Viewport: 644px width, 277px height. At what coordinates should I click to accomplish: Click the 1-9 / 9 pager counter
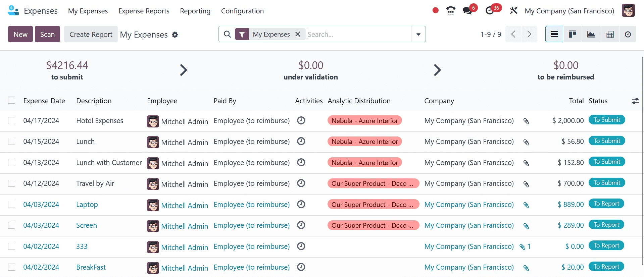[x=491, y=34]
